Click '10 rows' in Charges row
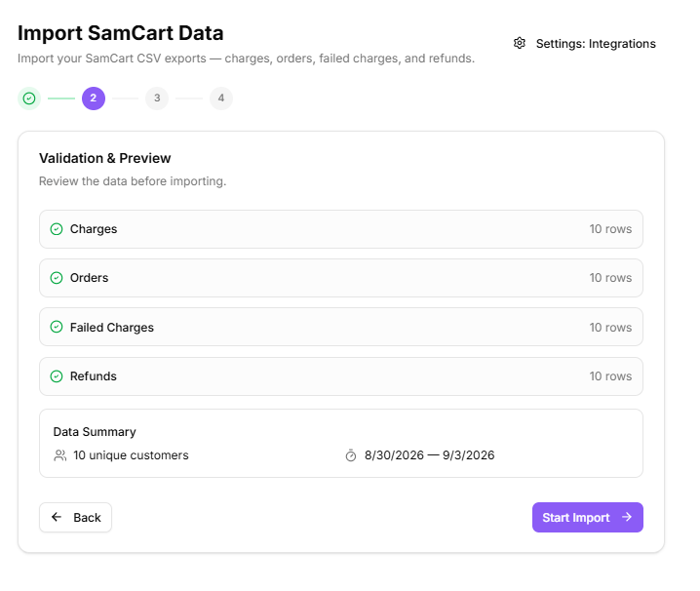The width and height of the screenshot is (700, 591). click(x=610, y=229)
